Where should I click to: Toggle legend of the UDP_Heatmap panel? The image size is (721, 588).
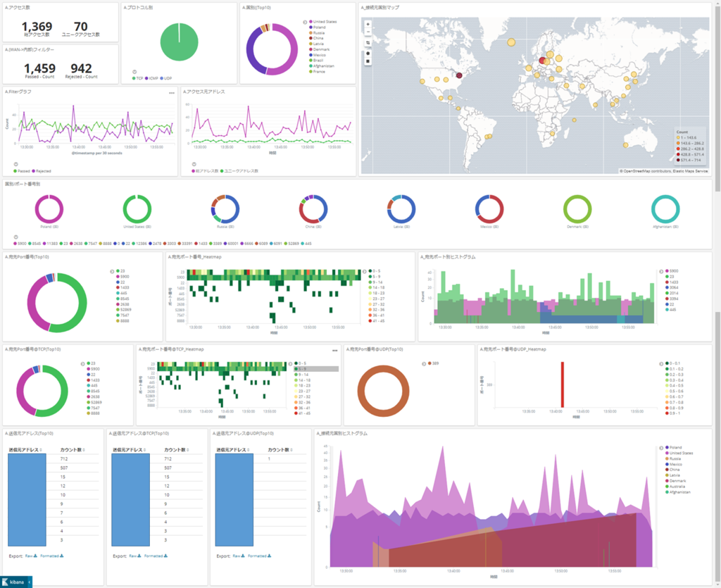[661, 363]
